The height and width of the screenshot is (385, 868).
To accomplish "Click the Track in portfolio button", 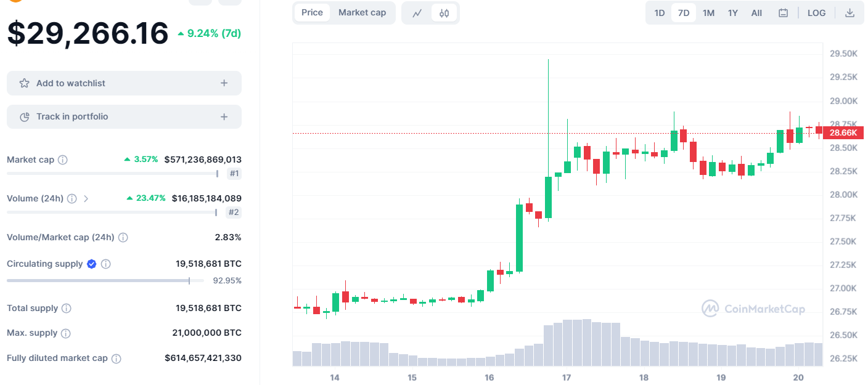I will [123, 116].
